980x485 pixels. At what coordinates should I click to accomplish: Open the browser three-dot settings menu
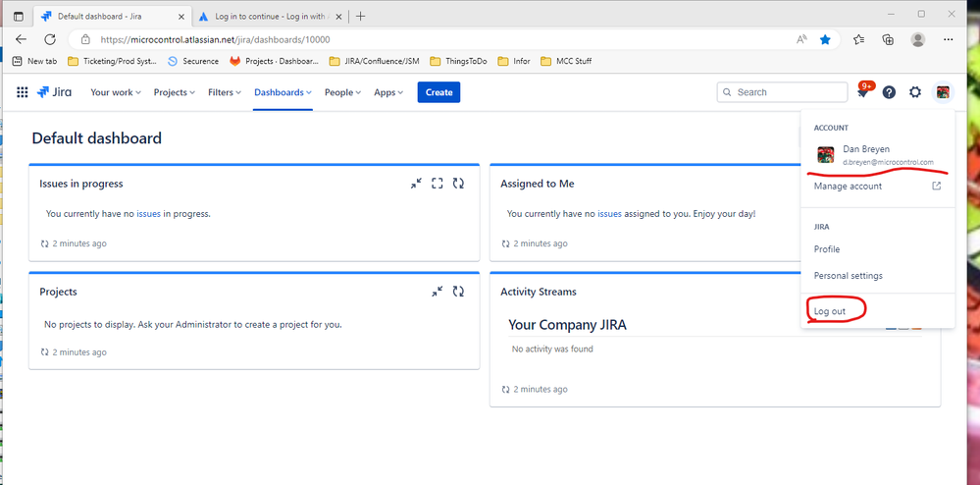click(x=949, y=39)
